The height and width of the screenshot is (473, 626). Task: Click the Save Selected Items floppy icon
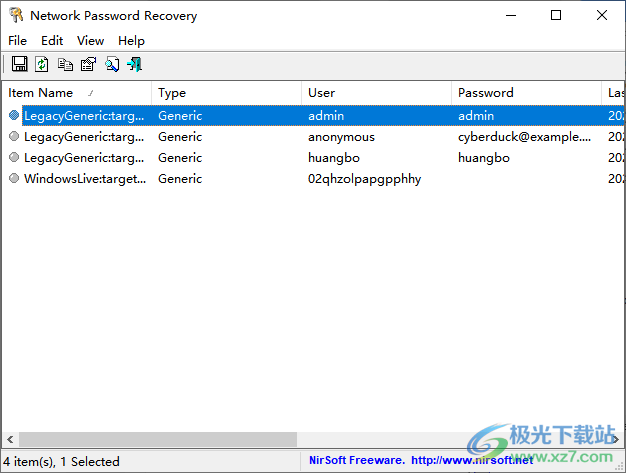click(19, 64)
